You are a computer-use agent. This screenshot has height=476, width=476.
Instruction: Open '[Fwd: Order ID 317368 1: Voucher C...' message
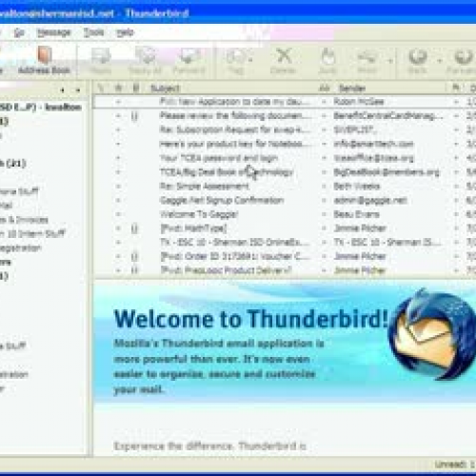coord(235,256)
